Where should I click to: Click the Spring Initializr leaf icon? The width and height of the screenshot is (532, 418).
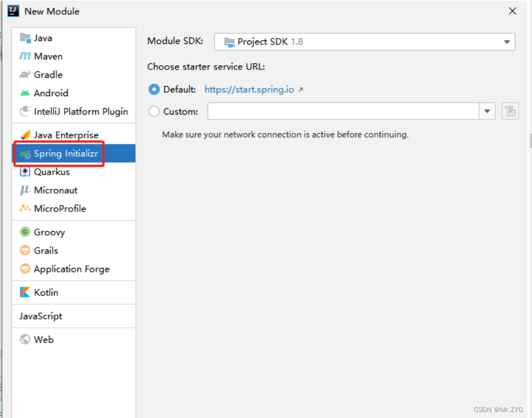[25, 154]
